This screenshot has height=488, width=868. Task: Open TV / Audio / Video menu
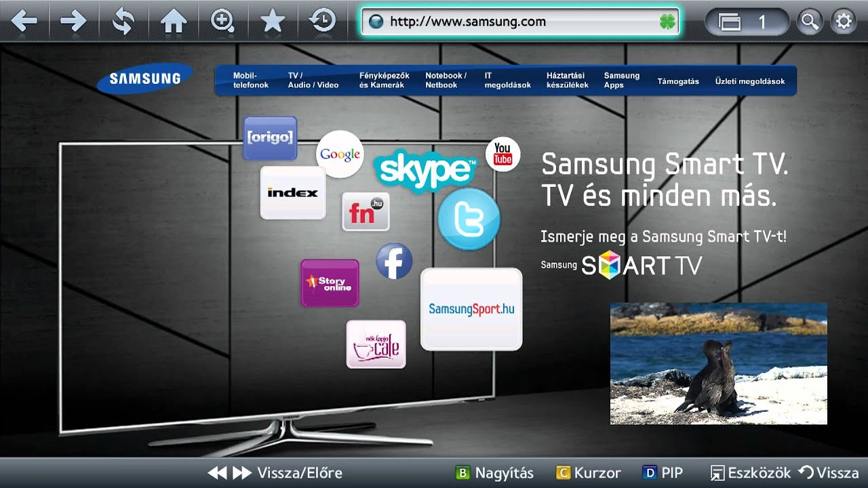(313, 80)
